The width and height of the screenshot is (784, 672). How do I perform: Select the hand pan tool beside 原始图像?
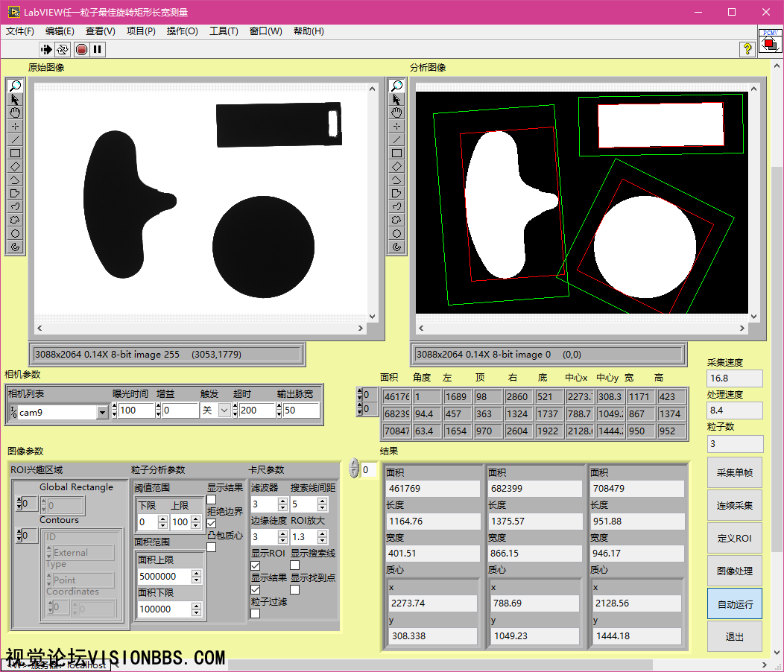pos(15,112)
